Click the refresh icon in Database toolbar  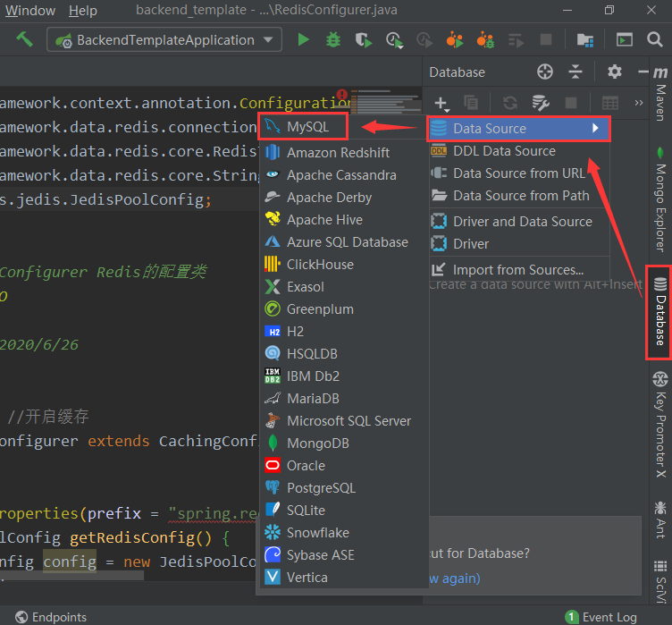click(510, 103)
